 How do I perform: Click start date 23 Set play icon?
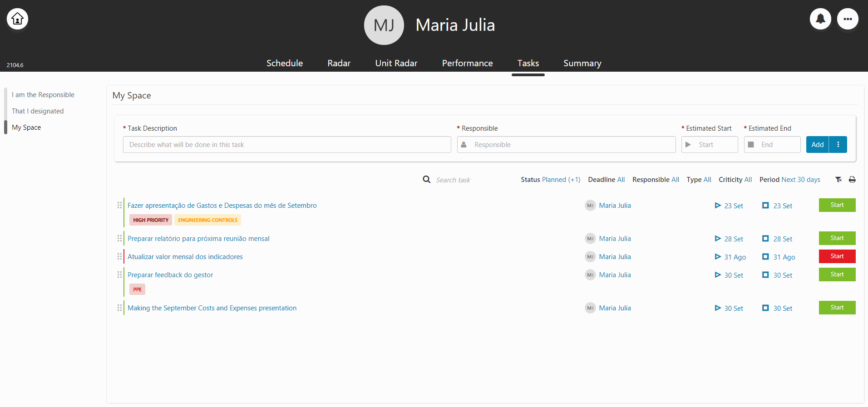click(718, 205)
